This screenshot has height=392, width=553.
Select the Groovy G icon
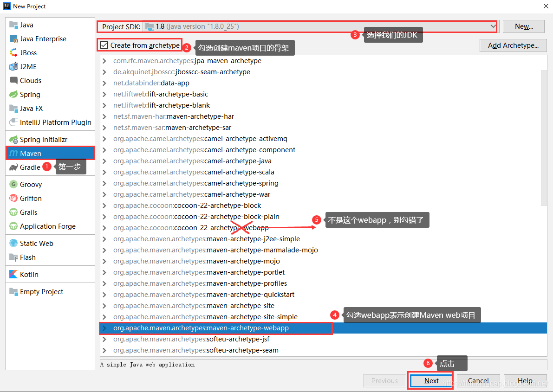tap(13, 184)
